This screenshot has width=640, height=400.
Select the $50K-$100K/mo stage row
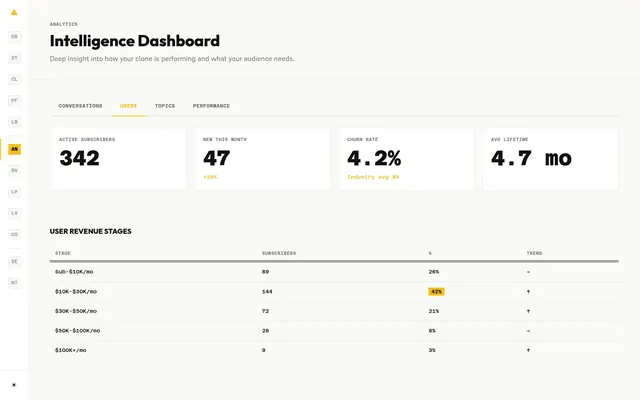click(334, 331)
